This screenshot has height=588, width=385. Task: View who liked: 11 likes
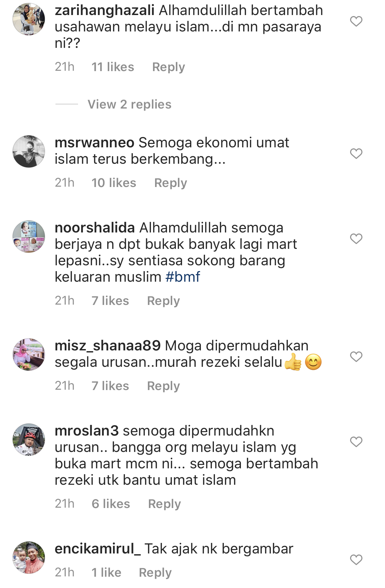[x=113, y=67]
